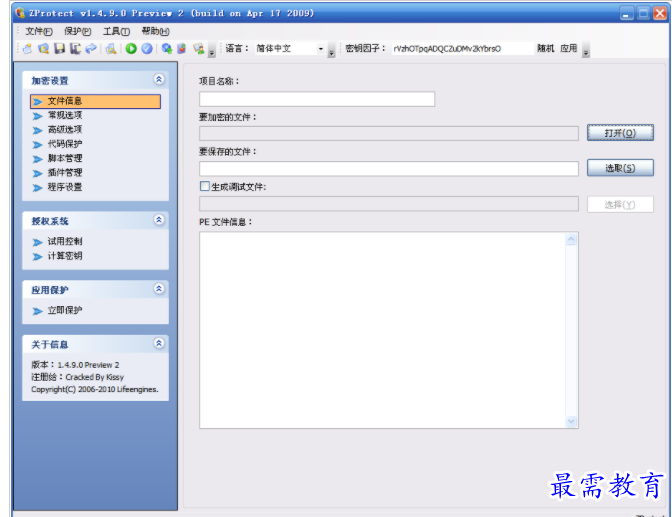This screenshot has width=672, height=517.
Task: Open overflow arrow after language toolbar
Action: pos(331,50)
